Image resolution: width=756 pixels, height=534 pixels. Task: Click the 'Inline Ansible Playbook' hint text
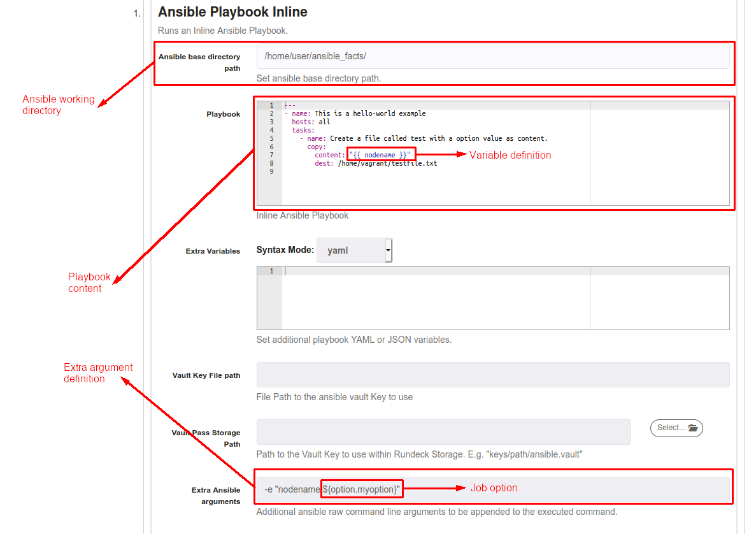[303, 215]
